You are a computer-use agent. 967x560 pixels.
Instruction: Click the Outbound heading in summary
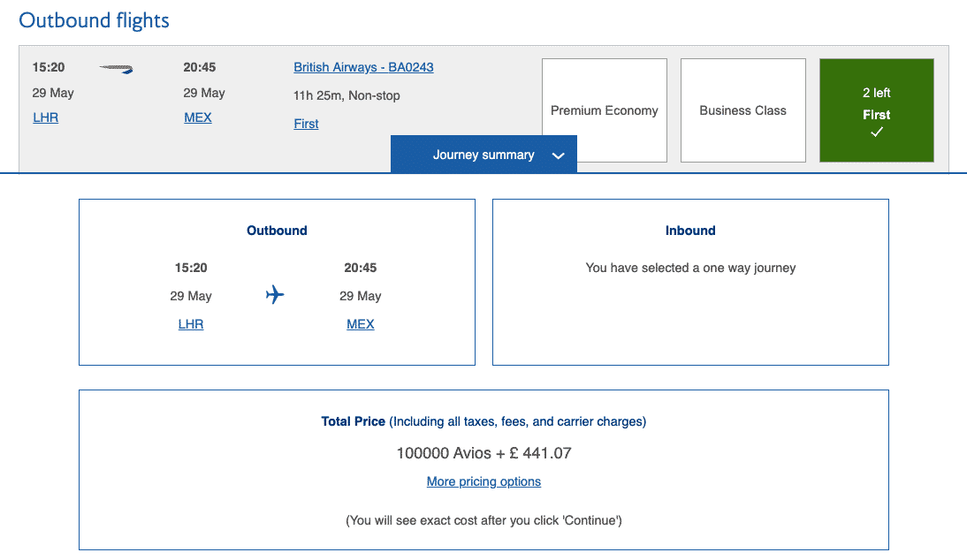277,231
